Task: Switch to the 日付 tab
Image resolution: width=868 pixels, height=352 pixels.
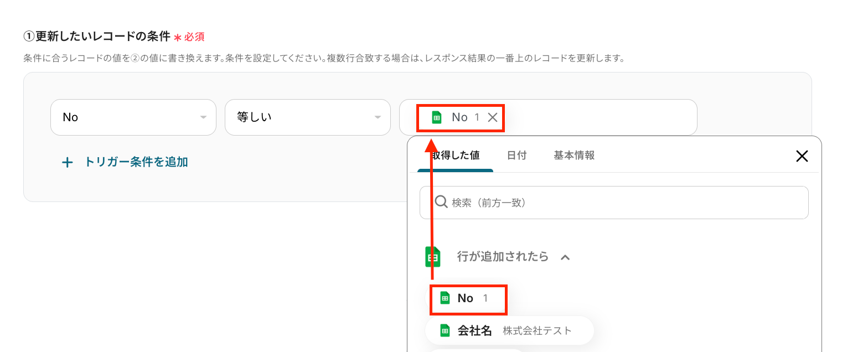Action: click(x=516, y=156)
